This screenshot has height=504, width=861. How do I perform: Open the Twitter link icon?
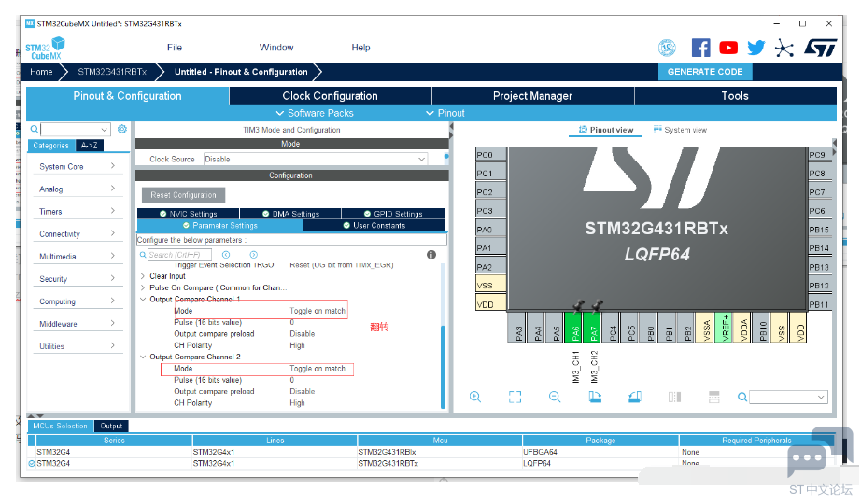coord(756,48)
